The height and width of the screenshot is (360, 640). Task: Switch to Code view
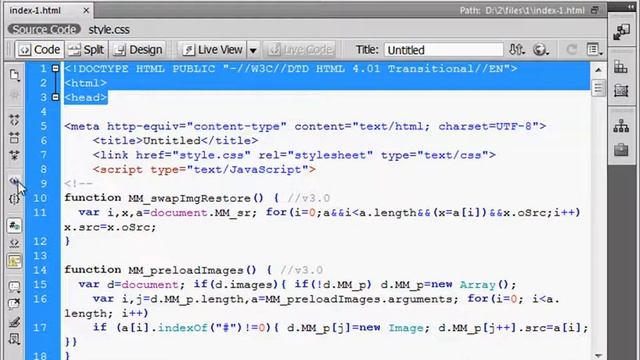point(40,50)
